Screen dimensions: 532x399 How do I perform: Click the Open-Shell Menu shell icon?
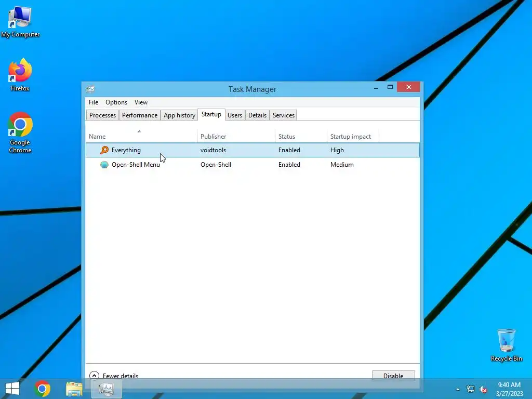(x=104, y=165)
